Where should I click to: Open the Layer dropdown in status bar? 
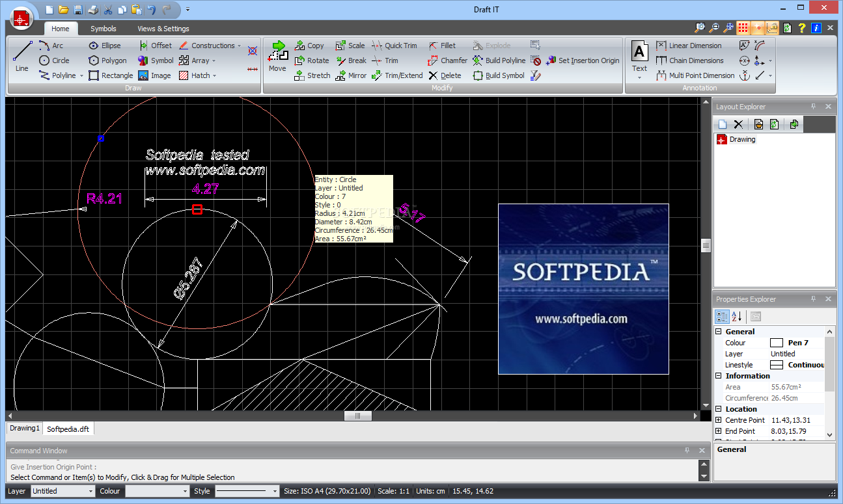point(90,492)
